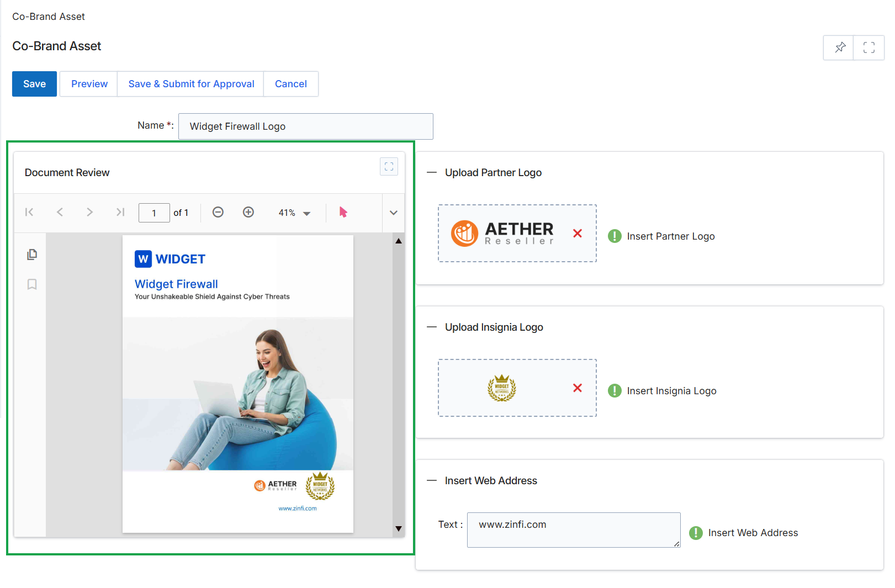
Task: Click Insert Insignia Logo label
Action: (x=671, y=391)
